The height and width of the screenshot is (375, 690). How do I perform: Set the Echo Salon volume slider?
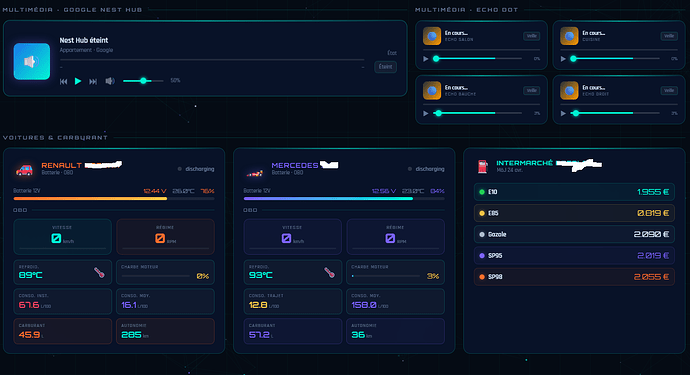(478, 59)
